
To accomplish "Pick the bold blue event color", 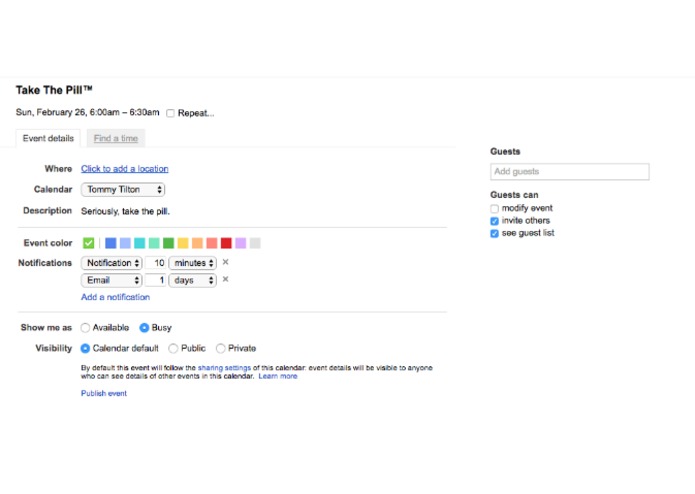I will (x=111, y=243).
